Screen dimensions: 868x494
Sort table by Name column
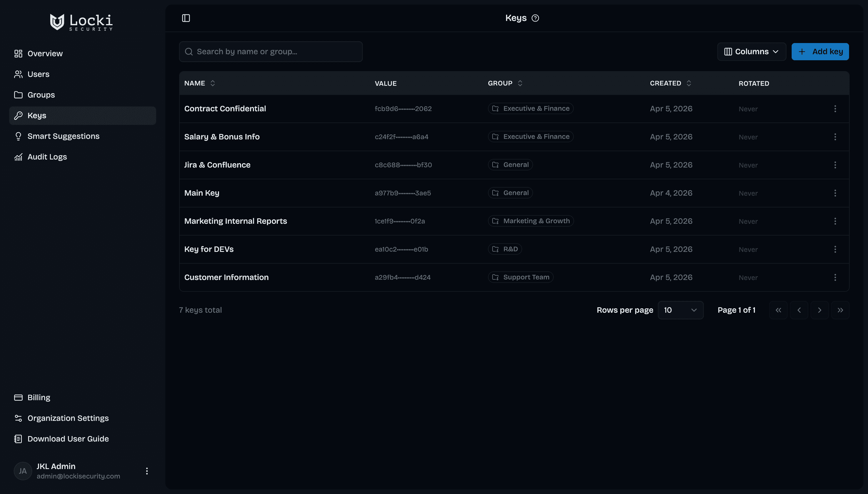click(x=199, y=83)
